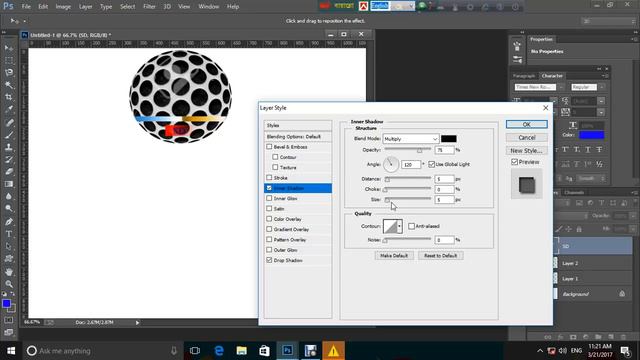The image size is (640, 360).
Task: Click the Make Default button
Action: [x=394, y=256]
